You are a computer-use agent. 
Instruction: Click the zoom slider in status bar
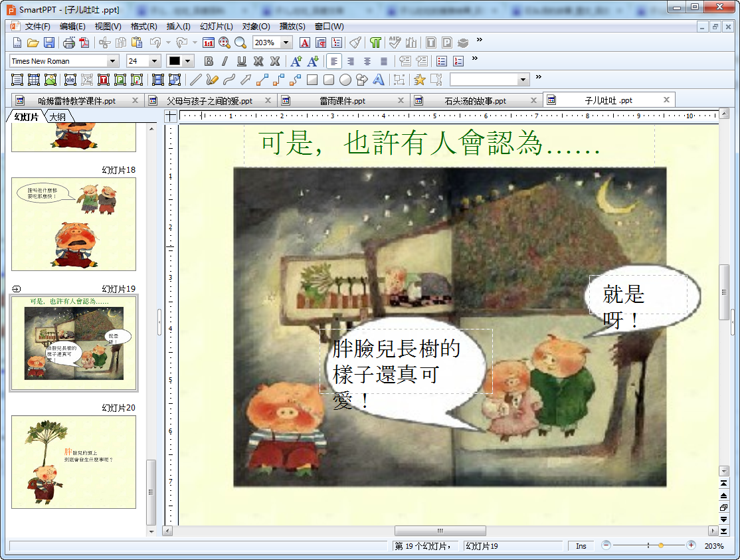pyautogui.click(x=661, y=545)
